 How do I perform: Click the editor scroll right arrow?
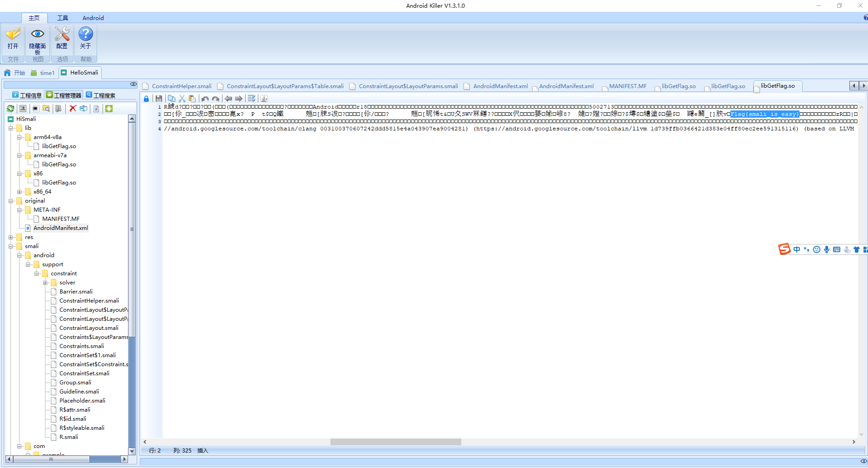pos(853,442)
